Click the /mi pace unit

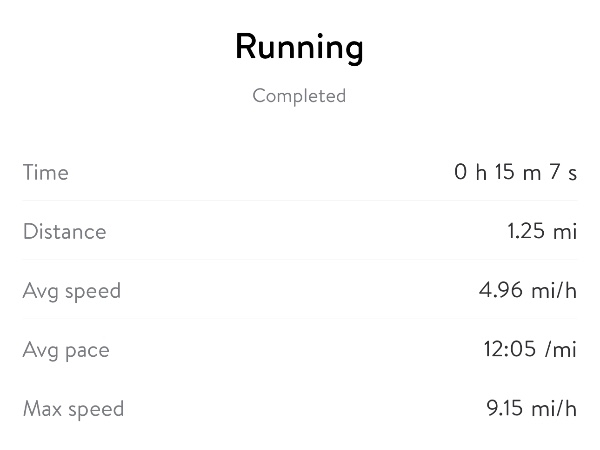(x=562, y=350)
